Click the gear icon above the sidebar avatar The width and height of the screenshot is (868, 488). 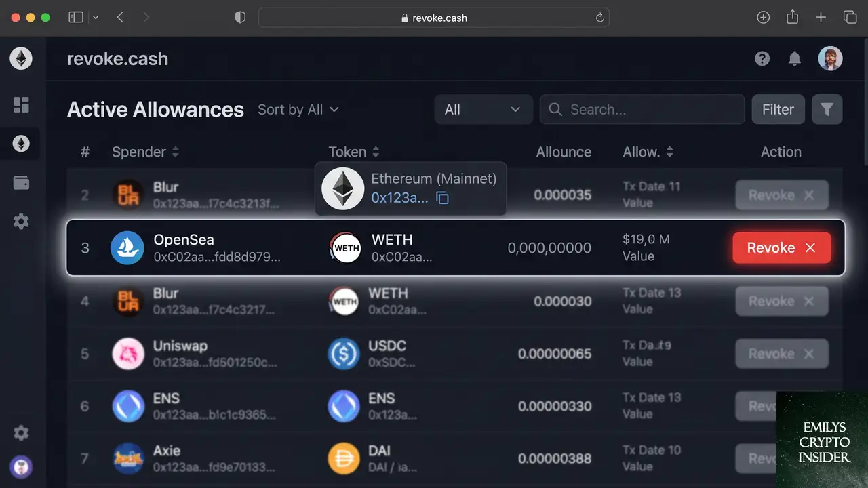(21, 433)
